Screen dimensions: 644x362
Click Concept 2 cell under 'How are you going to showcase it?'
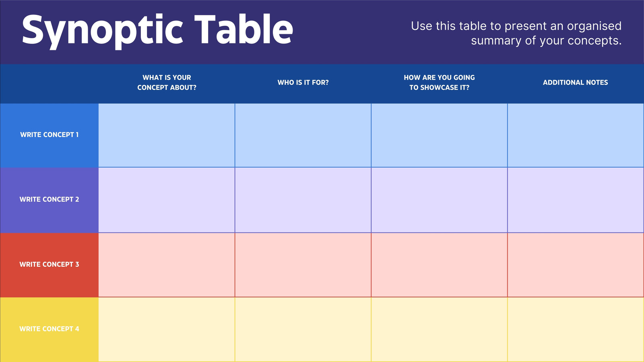[439, 200]
